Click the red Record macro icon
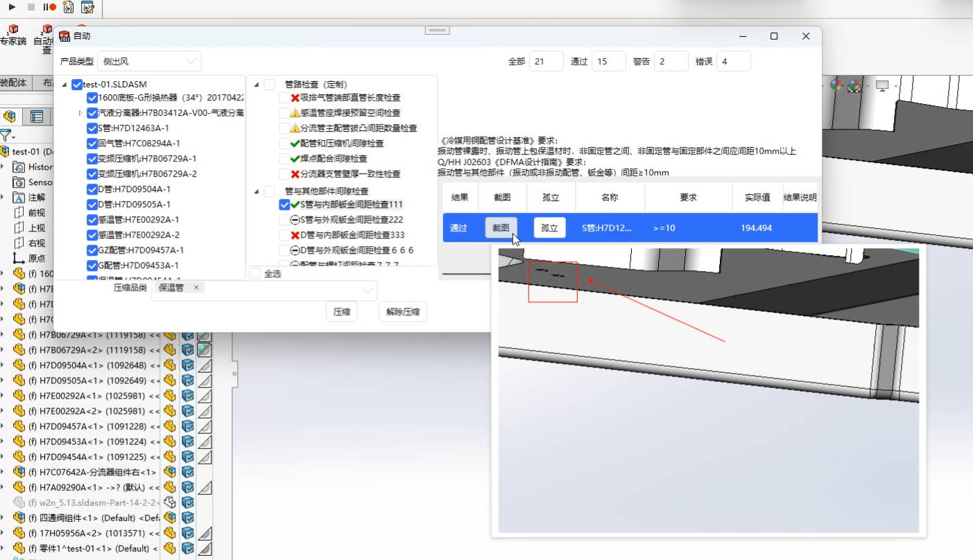The width and height of the screenshot is (973, 560). 52,8
